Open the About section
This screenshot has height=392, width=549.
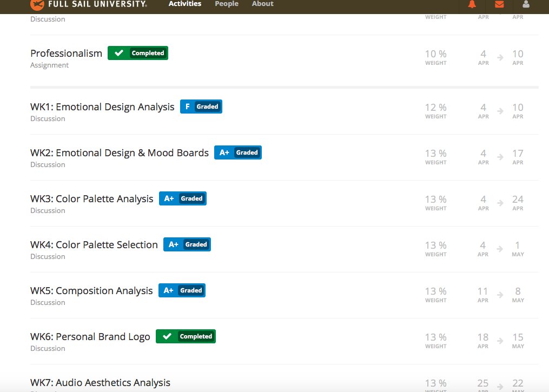coord(262,4)
